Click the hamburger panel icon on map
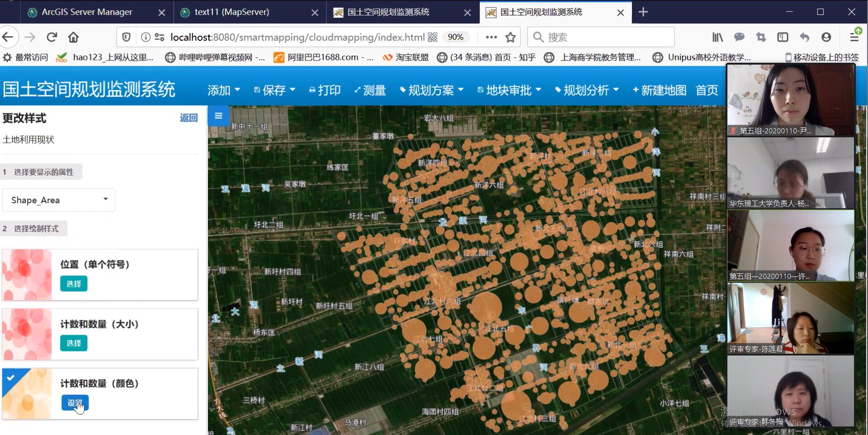 pos(218,116)
